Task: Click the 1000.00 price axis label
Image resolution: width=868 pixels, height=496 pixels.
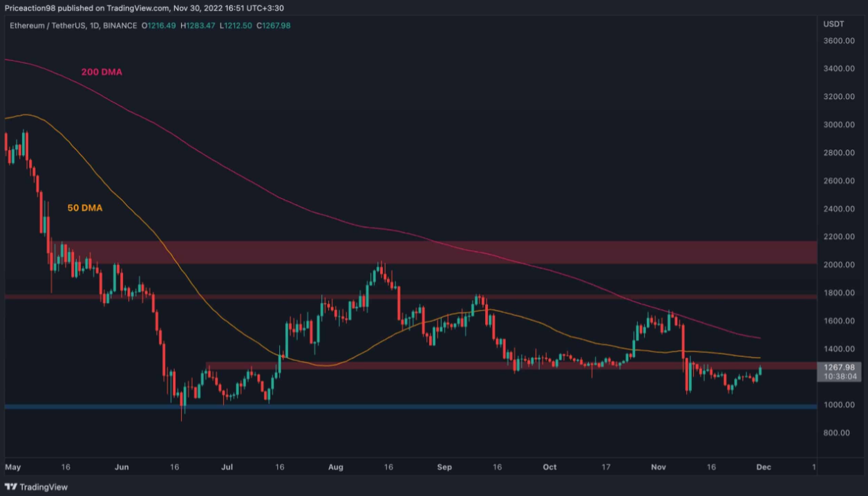Action: point(838,405)
